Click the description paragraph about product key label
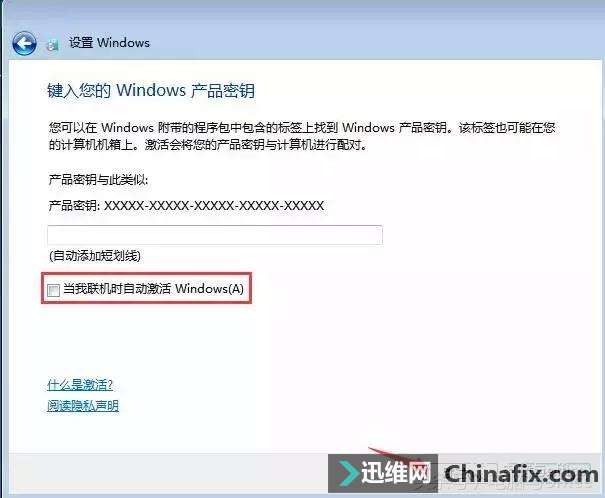The height and width of the screenshot is (498, 605). (302, 136)
